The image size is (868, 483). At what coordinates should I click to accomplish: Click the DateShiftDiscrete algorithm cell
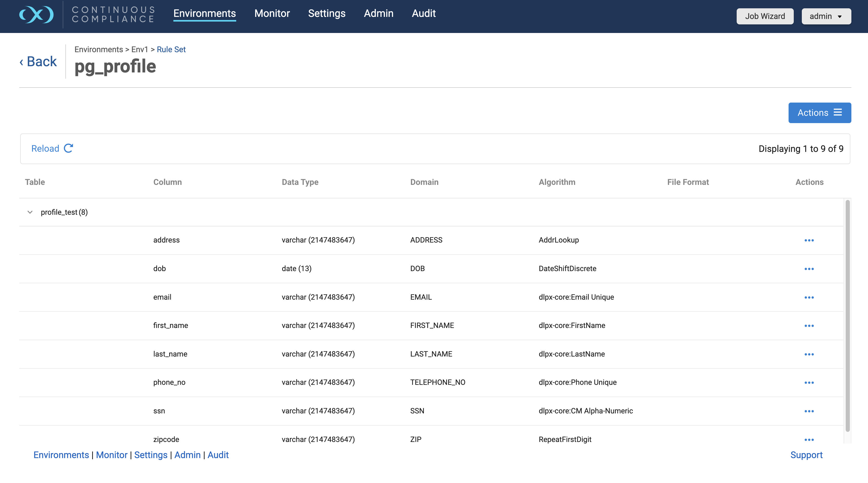[567, 268]
